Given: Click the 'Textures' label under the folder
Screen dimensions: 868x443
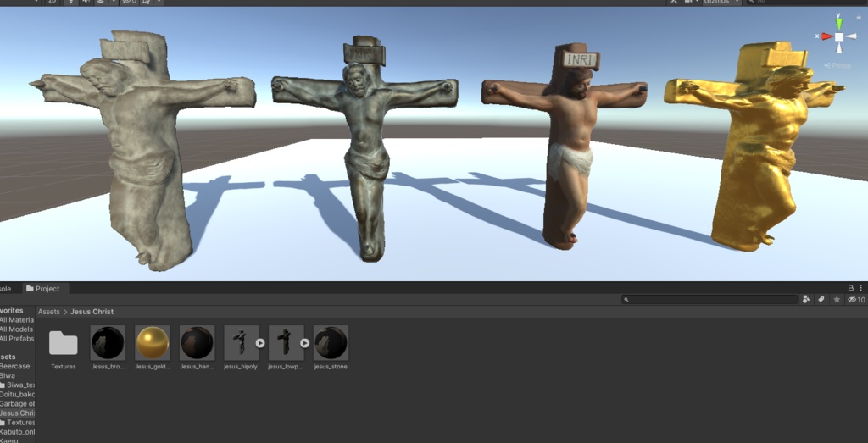Looking at the screenshot, I should coord(63,367).
